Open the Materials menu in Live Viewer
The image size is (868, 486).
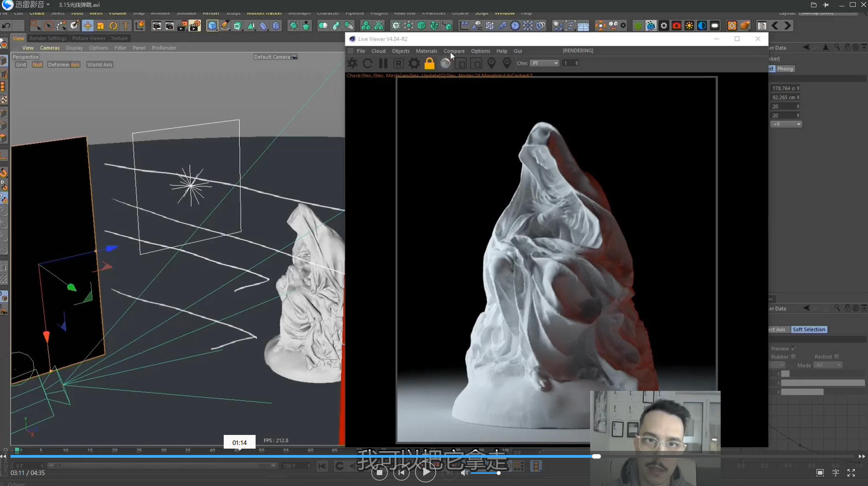[426, 51]
